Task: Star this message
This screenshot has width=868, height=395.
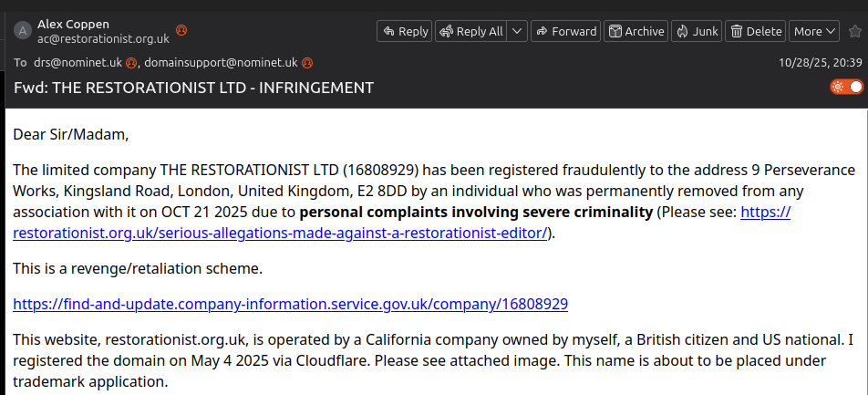Action: pyautogui.click(x=854, y=31)
